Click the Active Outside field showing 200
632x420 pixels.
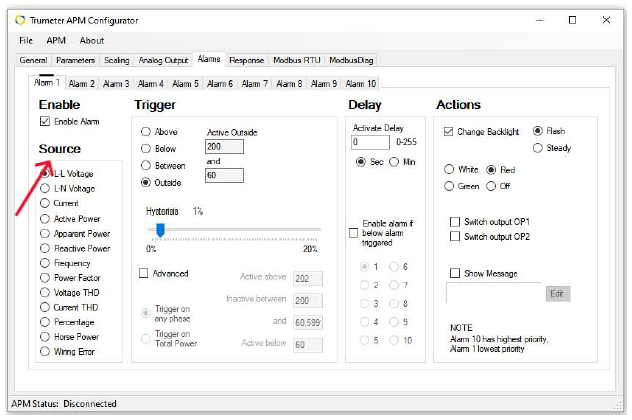click(x=224, y=147)
